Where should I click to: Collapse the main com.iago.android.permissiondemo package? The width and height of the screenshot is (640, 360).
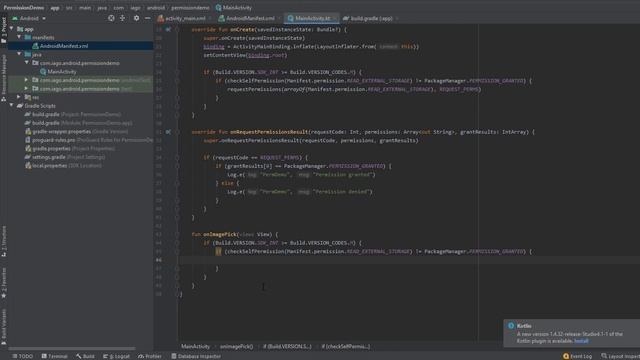point(27,63)
